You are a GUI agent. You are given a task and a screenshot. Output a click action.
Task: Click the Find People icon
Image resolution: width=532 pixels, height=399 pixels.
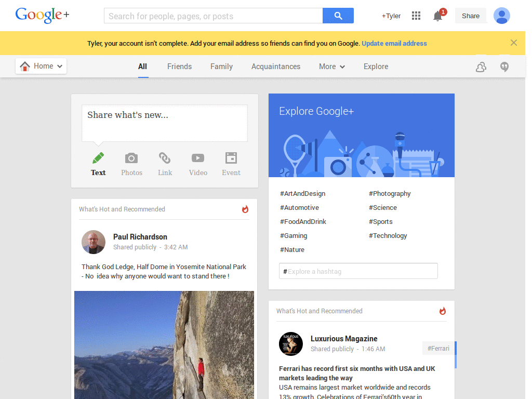click(481, 66)
